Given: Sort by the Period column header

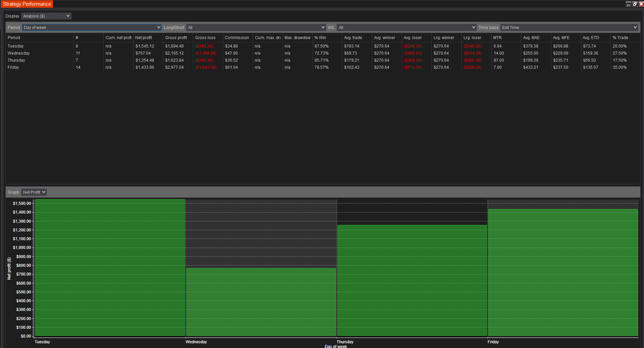Looking at the screenshot, I should click(40, 38).
